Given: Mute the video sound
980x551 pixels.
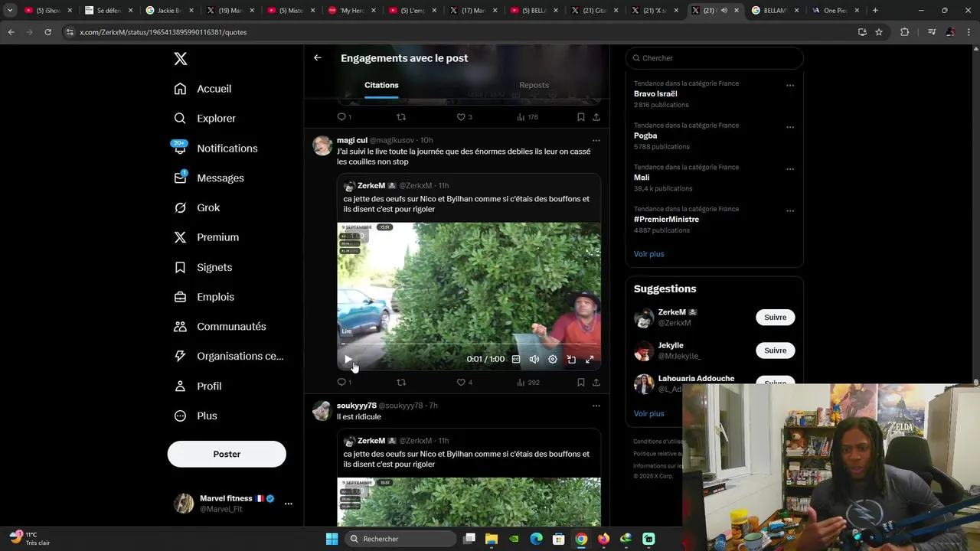Looking at the screenshot, I should (534, 359).
